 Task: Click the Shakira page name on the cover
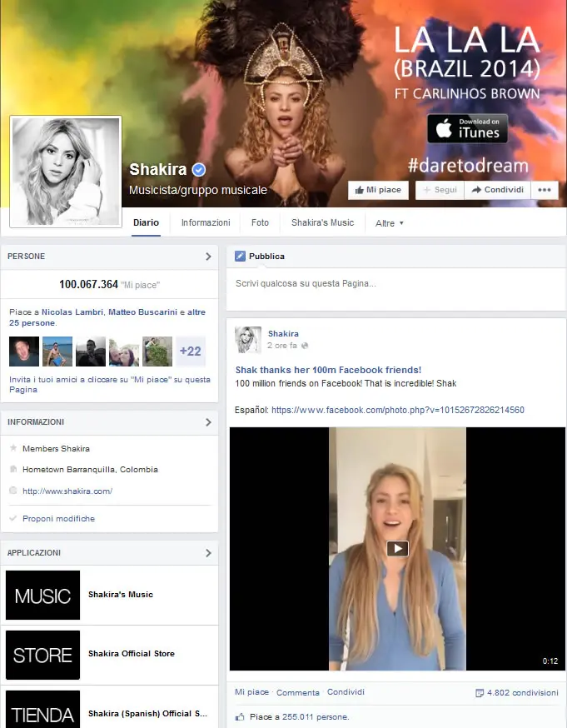(157, 169)
